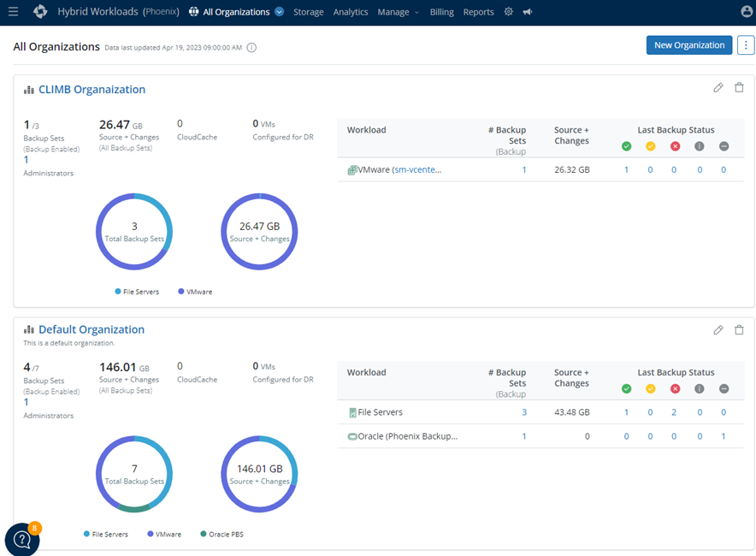Open the Reports menu

pyautogui.click(x=478, y=12)
